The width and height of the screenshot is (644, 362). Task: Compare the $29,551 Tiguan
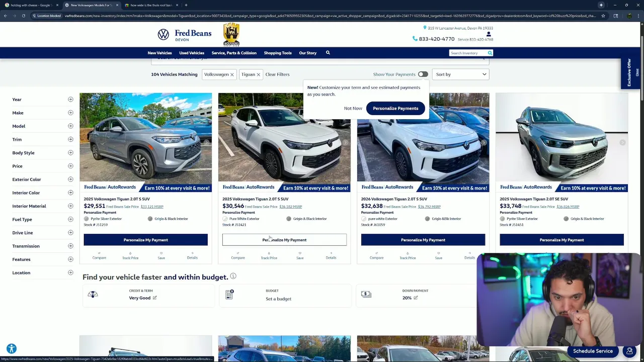tap(99, 256)
